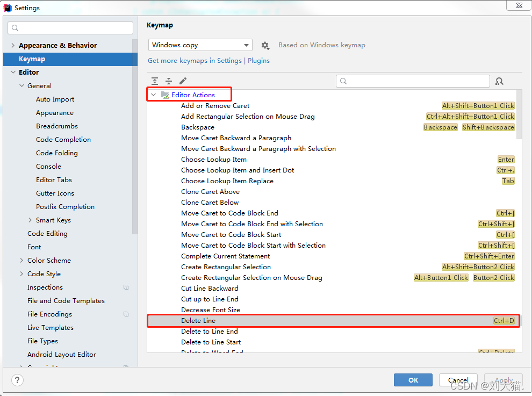Image resolution: width=532 pixels, height=396 pixels.
Task: Open Editor Tabs settings
Action: pyautogui.click(x=54, y=180)
